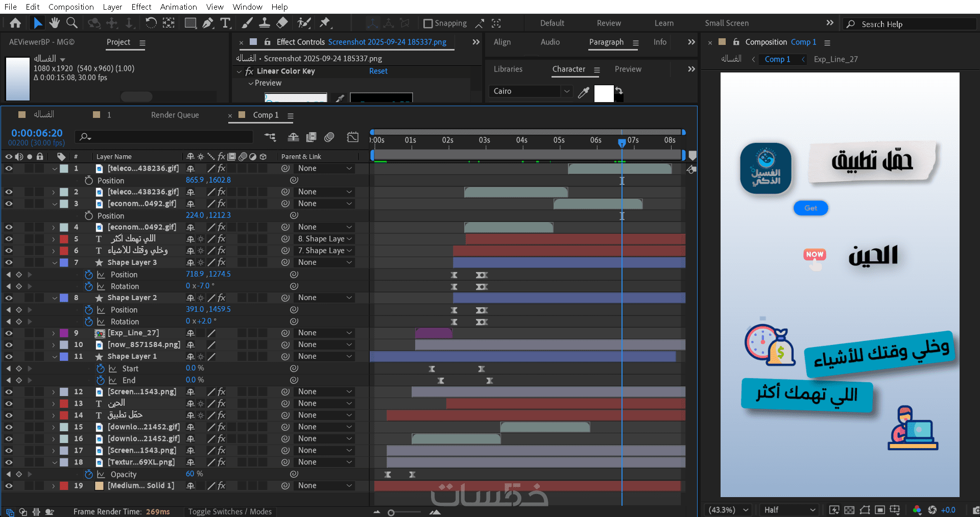
Task: Click the stopwatch for Opacity on layer 18
Action: click(89, 474)
